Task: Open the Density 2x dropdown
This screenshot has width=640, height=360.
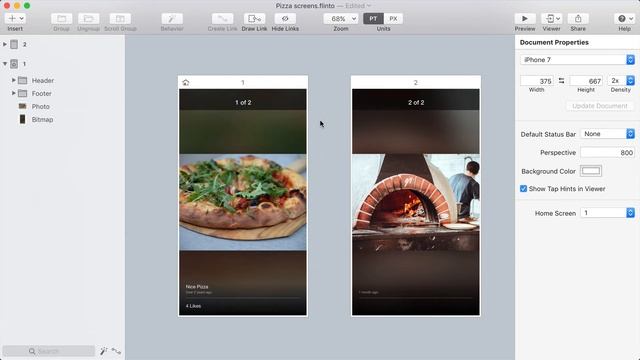Action: coord(621,81)
